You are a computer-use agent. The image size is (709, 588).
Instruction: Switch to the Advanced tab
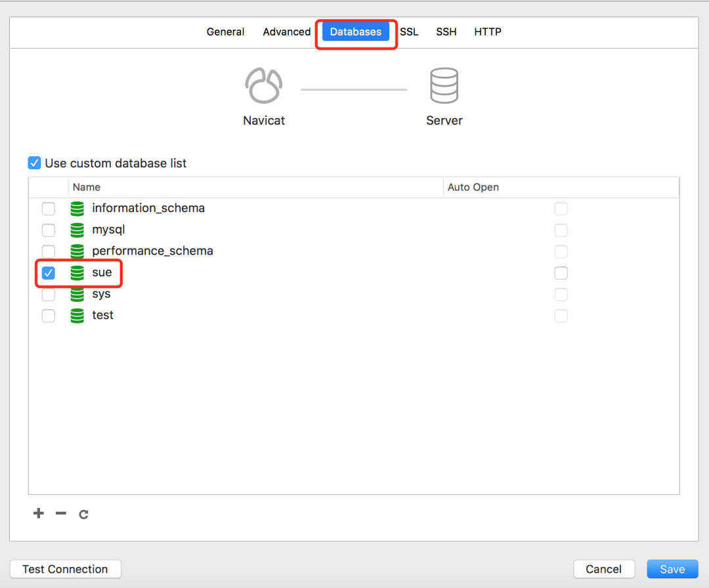coord(286,31)
